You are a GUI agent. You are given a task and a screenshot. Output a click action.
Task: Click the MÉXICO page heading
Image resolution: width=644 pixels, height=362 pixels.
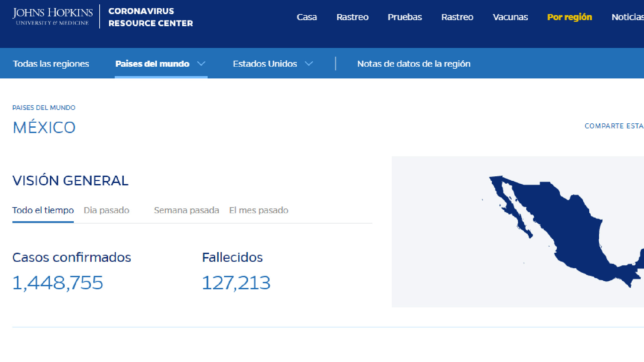44,127
